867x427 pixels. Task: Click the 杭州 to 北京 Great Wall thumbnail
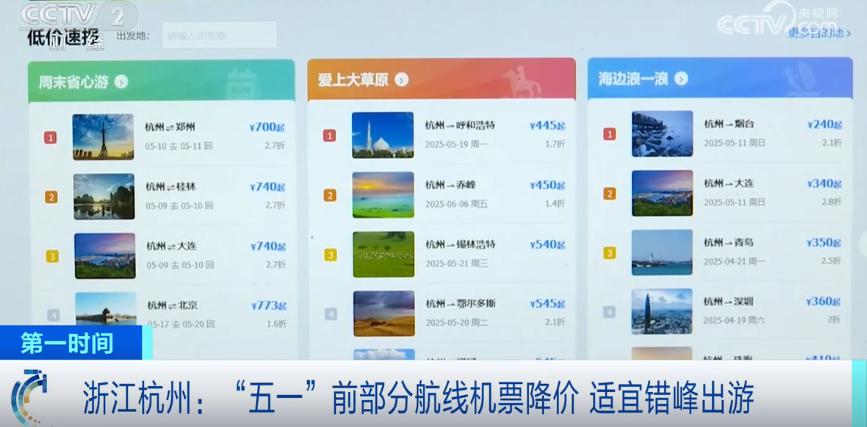click(x=104, y=308)
